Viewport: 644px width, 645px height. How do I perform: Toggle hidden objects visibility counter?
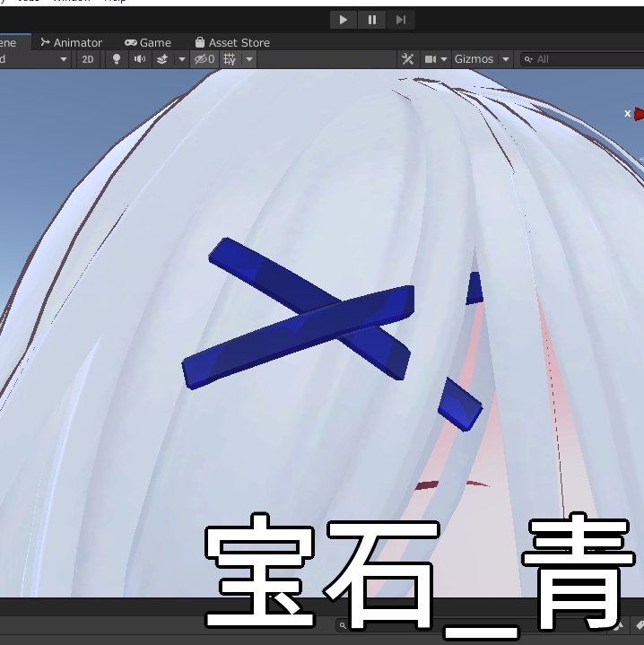[x=205, y=59]
